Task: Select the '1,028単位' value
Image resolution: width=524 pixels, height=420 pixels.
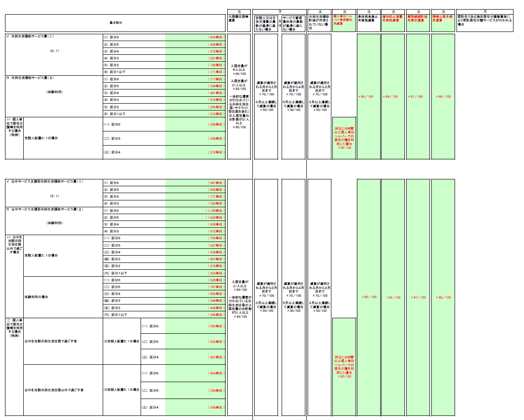Action: point(215,217)
